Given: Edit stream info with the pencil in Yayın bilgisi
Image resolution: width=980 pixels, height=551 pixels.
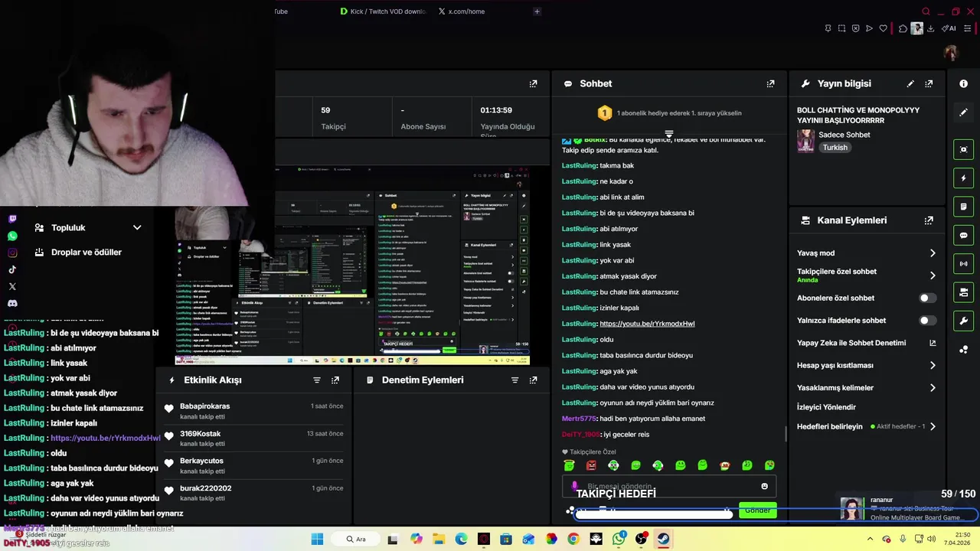Looking at the screenshot, I should pyautogui.click(x=910, y=83).
